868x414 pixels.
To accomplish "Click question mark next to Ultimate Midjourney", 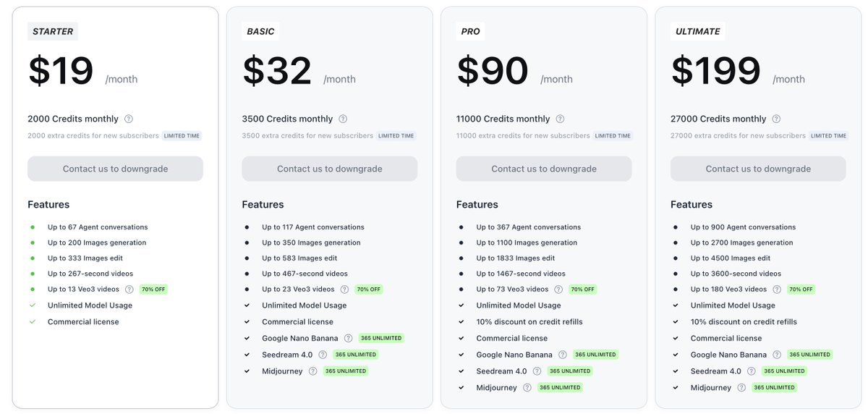I will pos(741,388).
